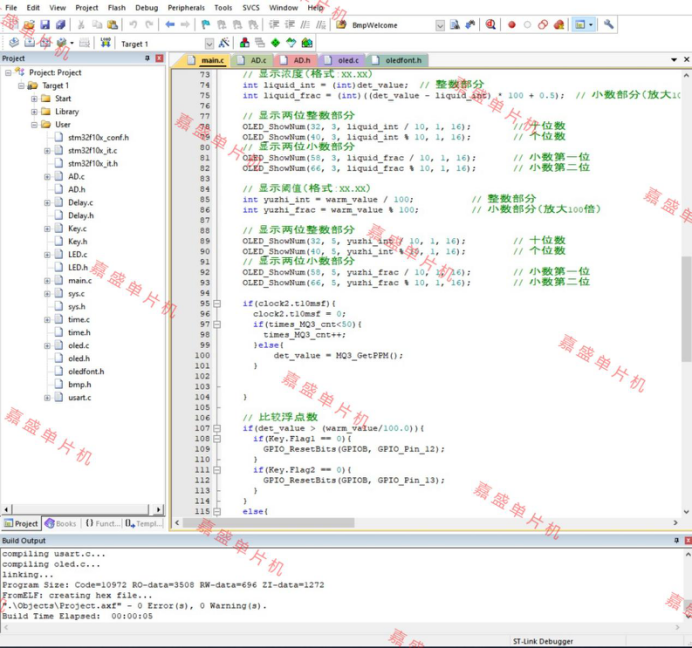
Task: Open the Peripherals menu
Action: (186, 7)
